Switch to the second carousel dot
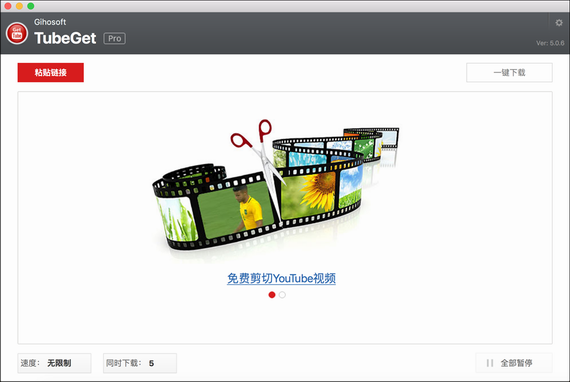Screen dimensions: 570x382 point(282,295)
